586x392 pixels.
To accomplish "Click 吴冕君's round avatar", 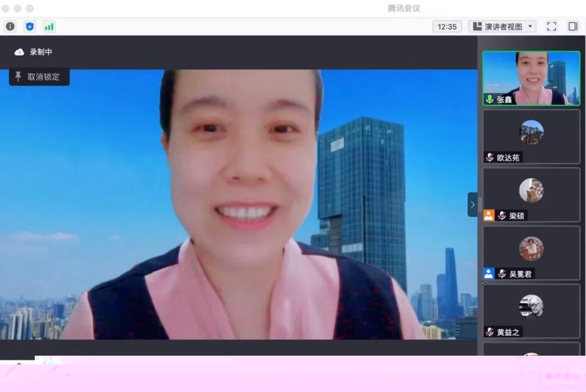I will pyautogui.click(x=531, y=248).
